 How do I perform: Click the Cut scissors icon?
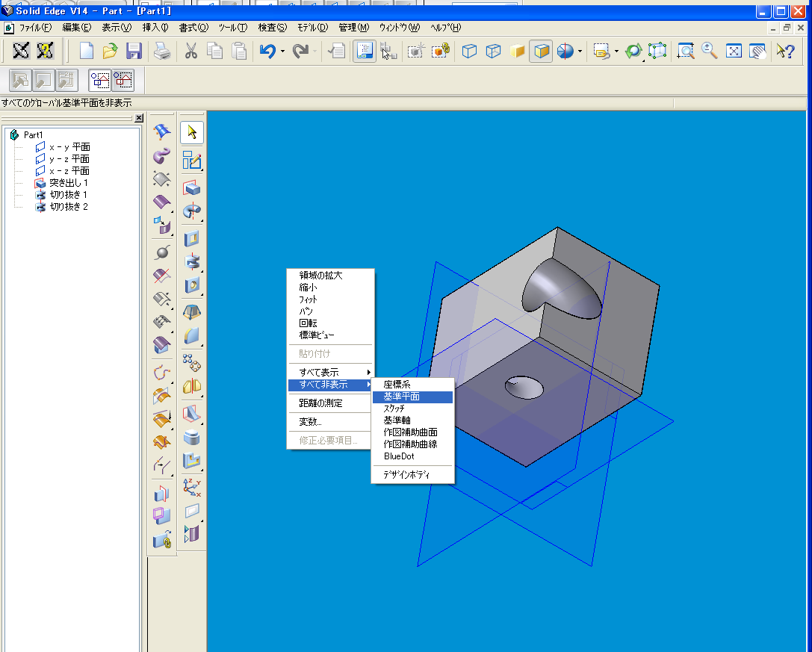click(191, 51)
